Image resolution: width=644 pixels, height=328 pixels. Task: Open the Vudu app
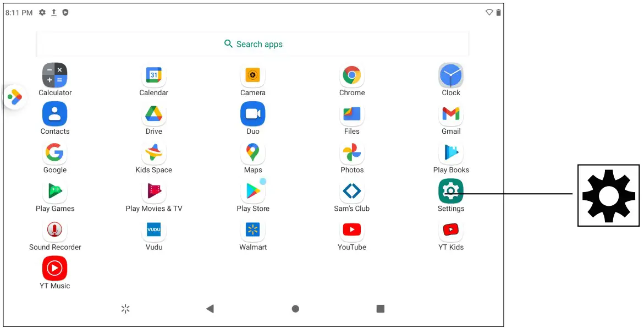click(153, 230)
